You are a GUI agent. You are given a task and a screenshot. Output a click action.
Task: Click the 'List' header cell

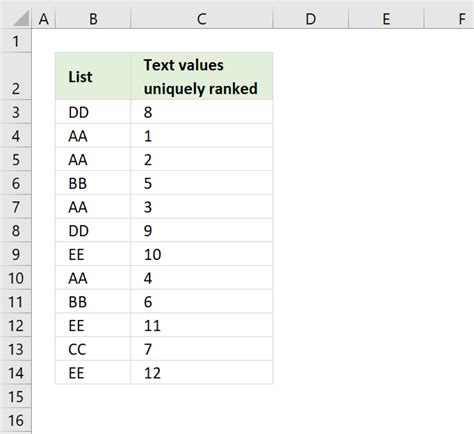pos(93,76)
